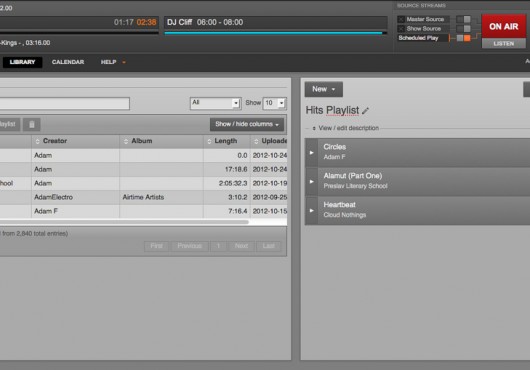Screen dimensions: 530x370
Task: Switch to the Library tab
Action: click(x=22, y=62)
